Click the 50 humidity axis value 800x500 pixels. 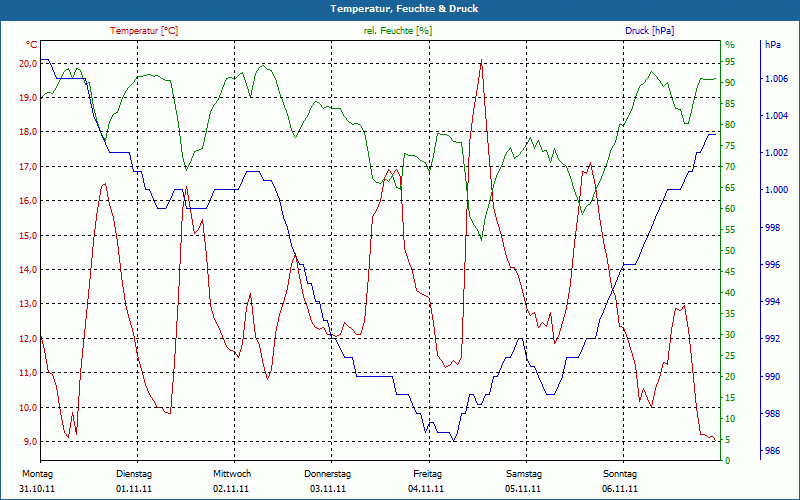[x=730, y=251]
